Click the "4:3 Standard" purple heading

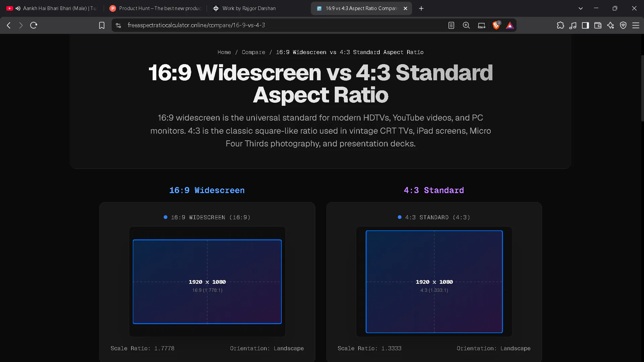434,190
